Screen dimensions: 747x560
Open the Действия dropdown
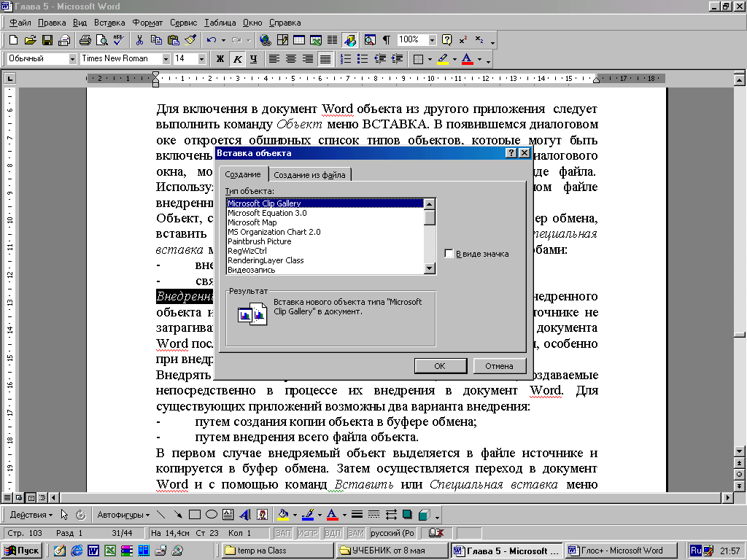(x=31, y=514)
